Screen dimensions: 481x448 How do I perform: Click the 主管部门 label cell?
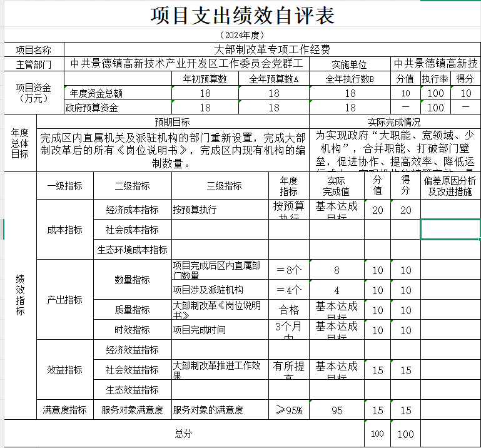click(x=34, y=64)
